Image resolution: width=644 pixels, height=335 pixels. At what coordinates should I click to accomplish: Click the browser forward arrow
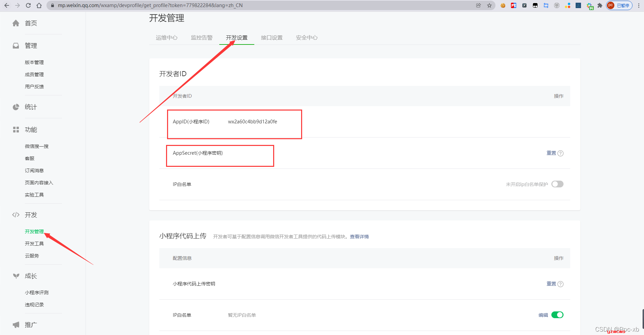click(x=18, y=5)
